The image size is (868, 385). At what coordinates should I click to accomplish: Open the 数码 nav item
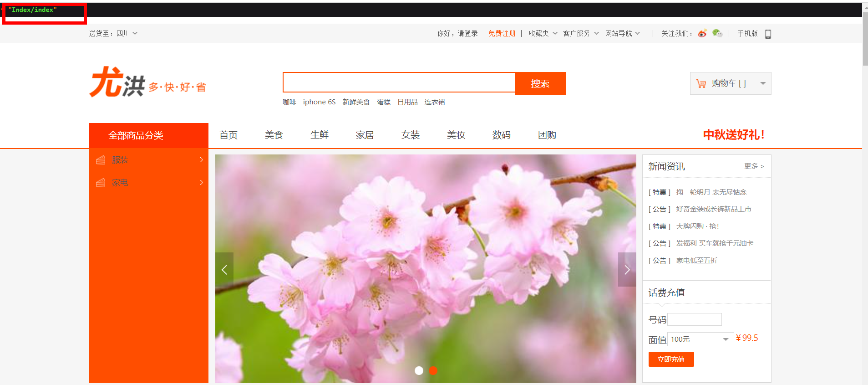point(502,135)
